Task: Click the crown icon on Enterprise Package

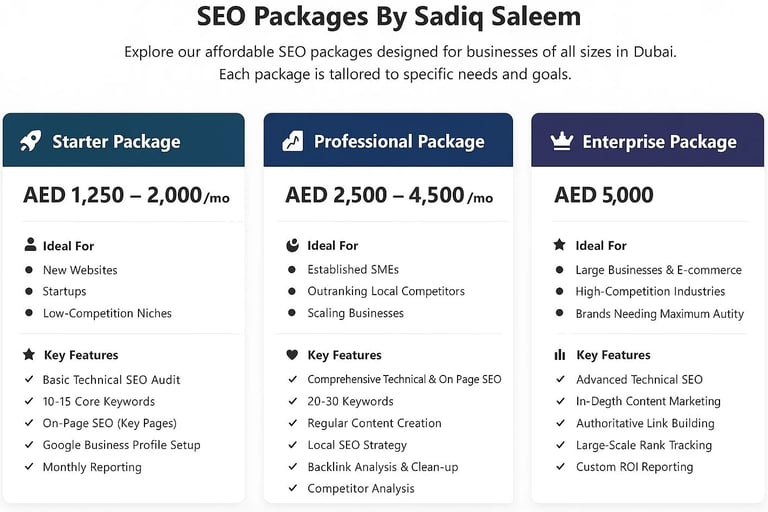Action: pos(561,141)
